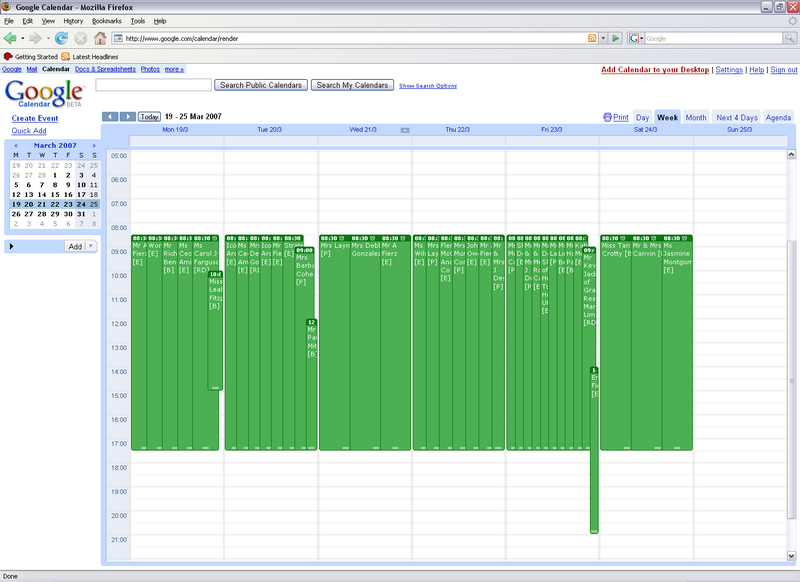Click the Firefox reload page icon
This screenshot has height=582, width=800.
(61, 38)
